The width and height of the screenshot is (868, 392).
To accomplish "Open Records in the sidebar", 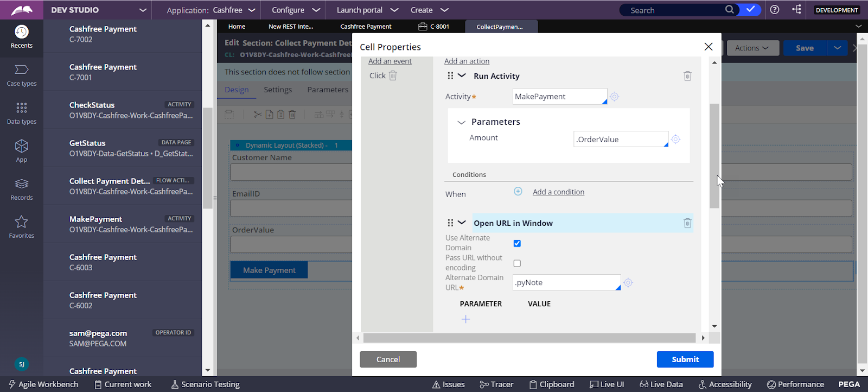I will [22, 189].
